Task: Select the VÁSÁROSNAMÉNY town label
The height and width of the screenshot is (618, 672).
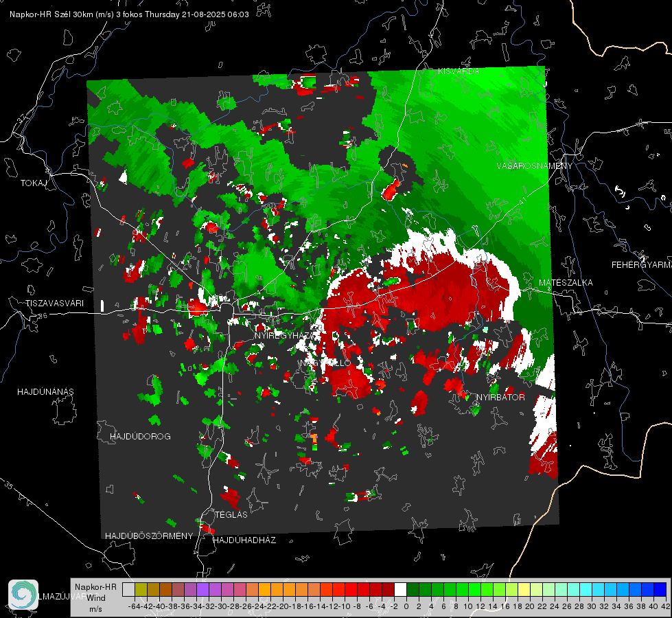Action: 535,166
